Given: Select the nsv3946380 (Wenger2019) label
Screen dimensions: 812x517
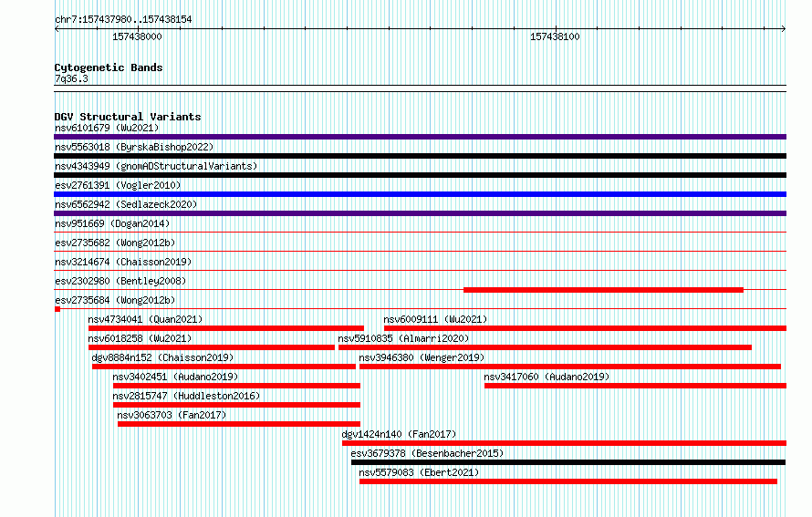Looking at the screenshot, I should tap(422, 357).
